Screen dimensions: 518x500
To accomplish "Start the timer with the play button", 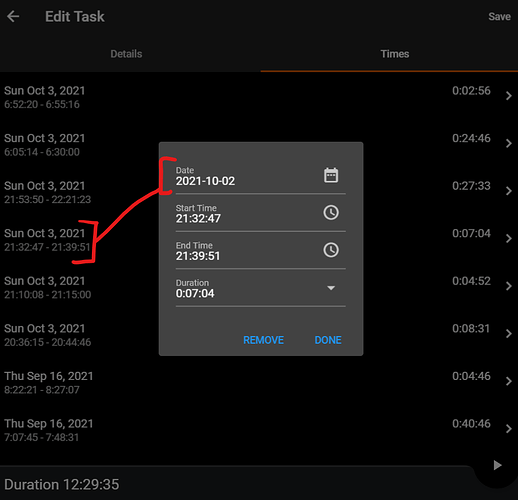I will point(497,465).
